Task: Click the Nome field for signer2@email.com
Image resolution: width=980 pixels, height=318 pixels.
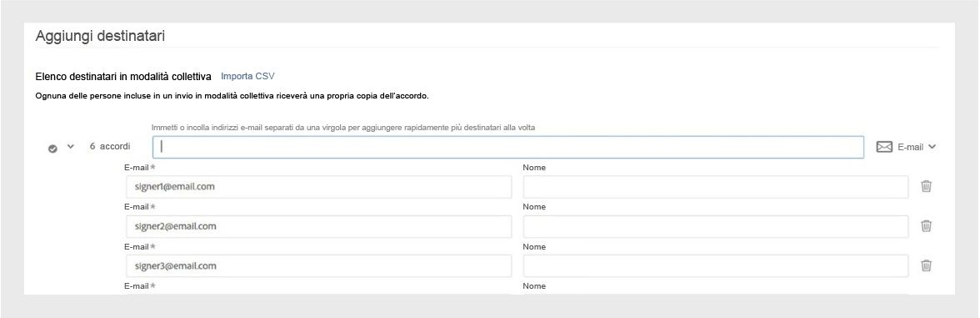Action: [716, 226]
